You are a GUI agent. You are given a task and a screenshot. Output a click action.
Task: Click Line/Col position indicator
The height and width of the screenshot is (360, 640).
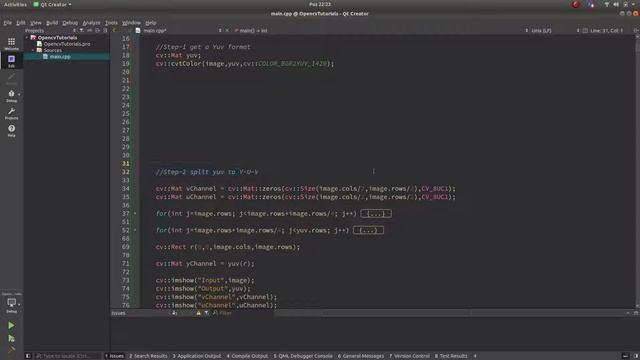(x=607, y=31)
